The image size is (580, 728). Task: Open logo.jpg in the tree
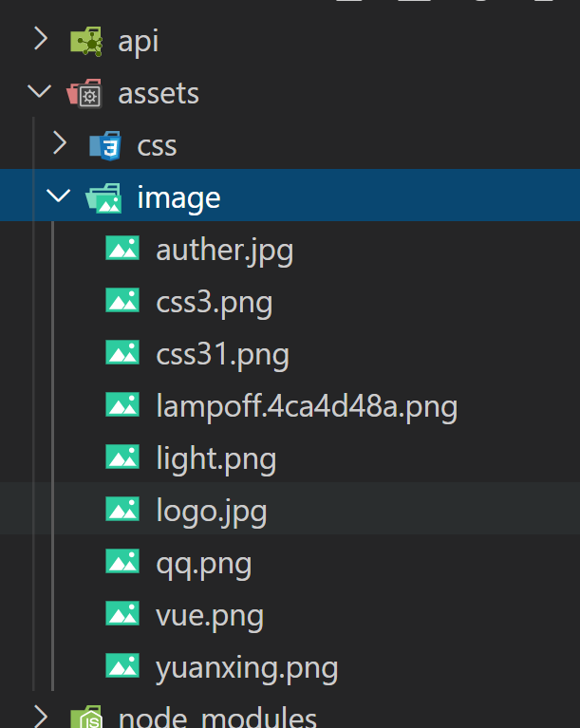[x=212, y=512]
